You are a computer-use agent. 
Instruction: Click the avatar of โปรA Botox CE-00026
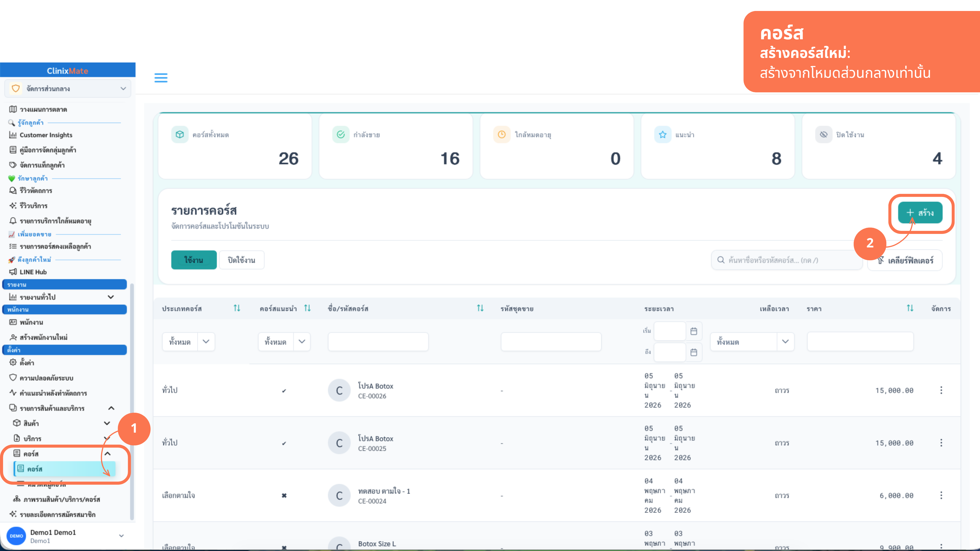[339, 390]
